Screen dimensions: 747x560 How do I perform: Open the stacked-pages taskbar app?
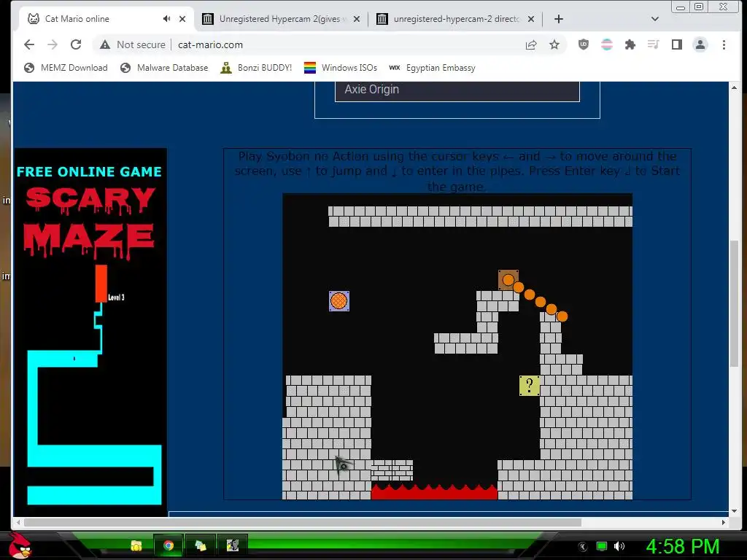(201, 545)
